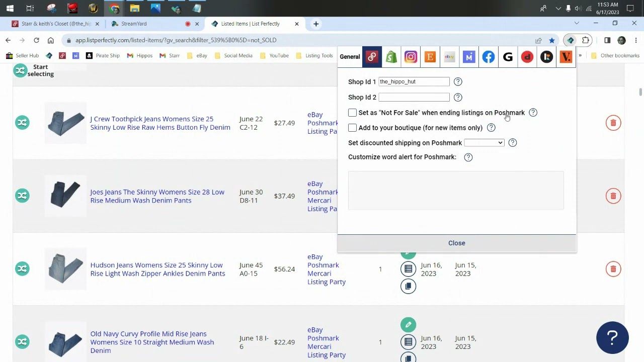Select the Old Navy Curvy row shuffle icon
This screenshot has height=362, width=644.
click(22, 342)
